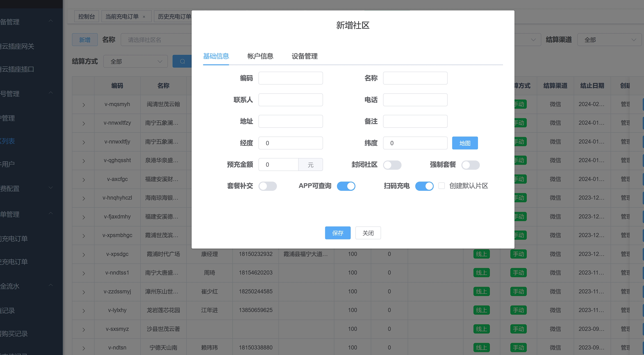The height and width of the screenshot is (355, 644).
Task: Open 云插座网关 in the sidebar
Action: coord(17,46)
